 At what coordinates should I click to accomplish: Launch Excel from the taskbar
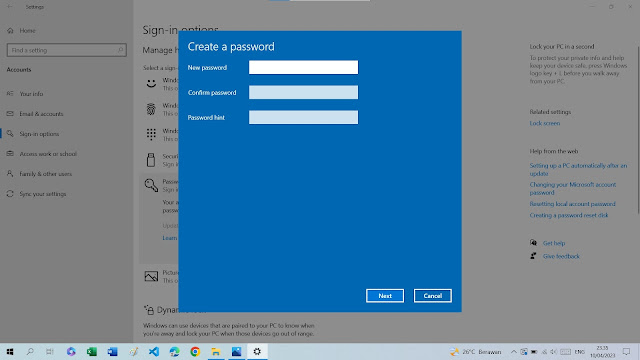tap(92, 351)
